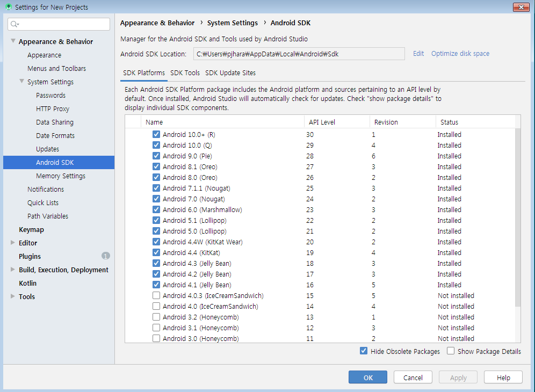Select Updates under System Settings

47,149
